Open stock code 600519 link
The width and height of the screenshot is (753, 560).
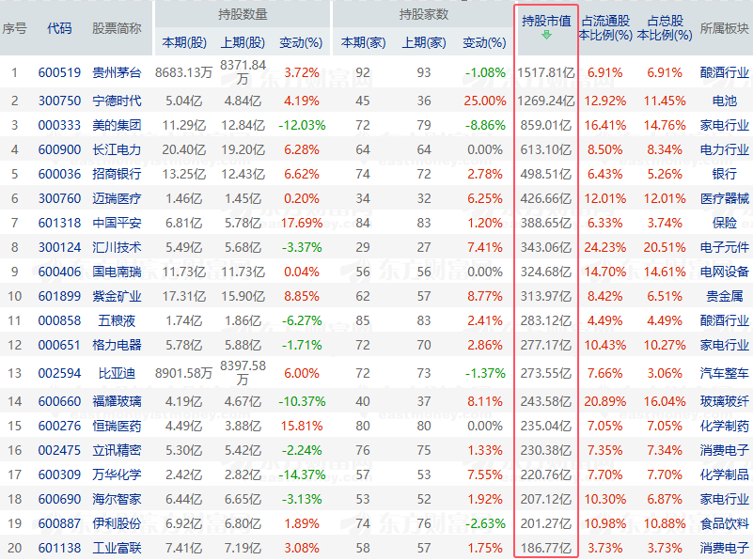point(59,73)
